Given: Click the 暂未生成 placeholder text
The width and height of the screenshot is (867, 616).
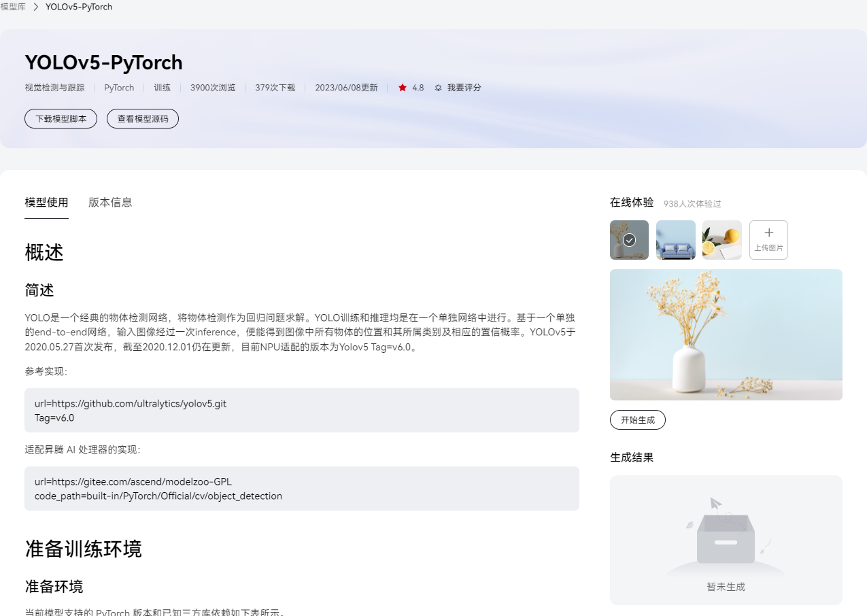Looking at the screenshot, I should click(x=726, y=586).
